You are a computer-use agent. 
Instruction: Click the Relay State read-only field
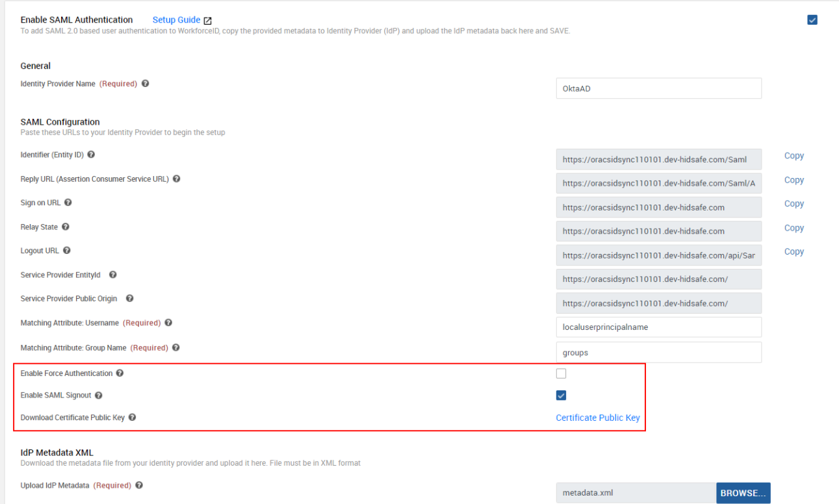point(658,231)
